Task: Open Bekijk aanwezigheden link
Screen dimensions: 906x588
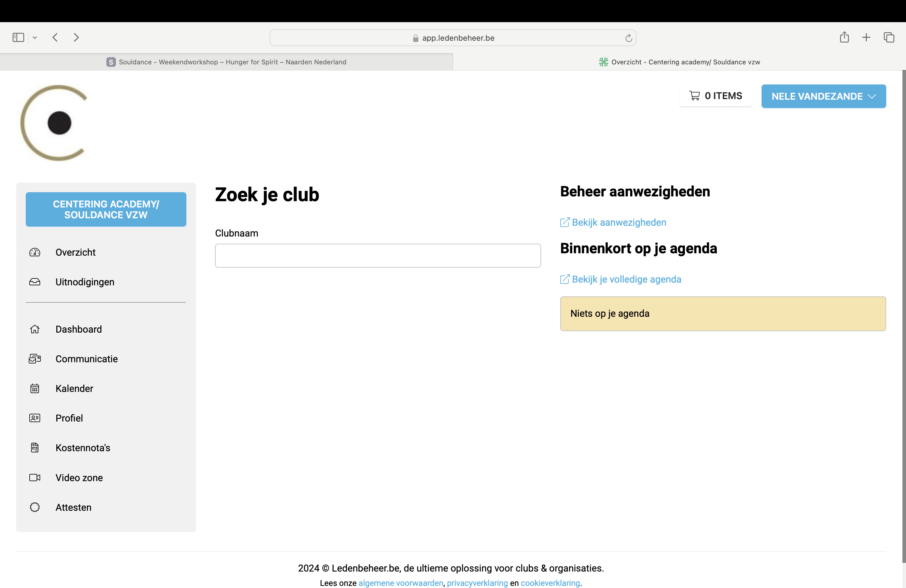Action: pyautogui.click(x=613, y=222)
